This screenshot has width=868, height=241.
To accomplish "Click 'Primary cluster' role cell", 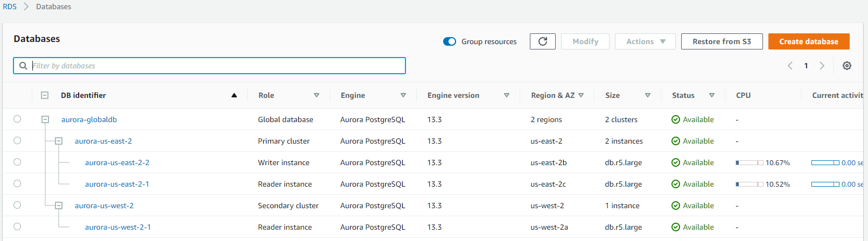I will [x=284, y=141].
